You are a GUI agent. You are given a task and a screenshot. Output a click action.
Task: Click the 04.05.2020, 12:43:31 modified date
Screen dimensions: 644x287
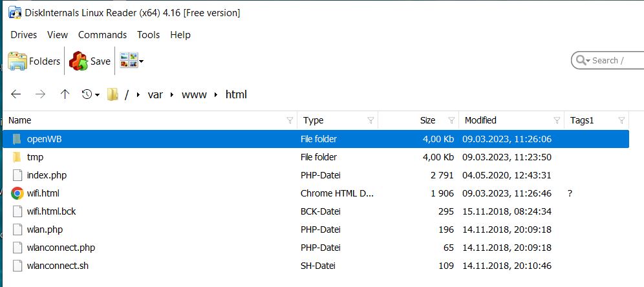[x=507, y=175]
